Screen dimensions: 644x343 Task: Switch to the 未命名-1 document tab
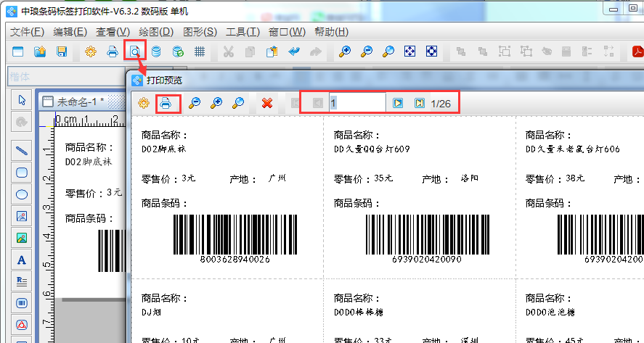(78, 101)
